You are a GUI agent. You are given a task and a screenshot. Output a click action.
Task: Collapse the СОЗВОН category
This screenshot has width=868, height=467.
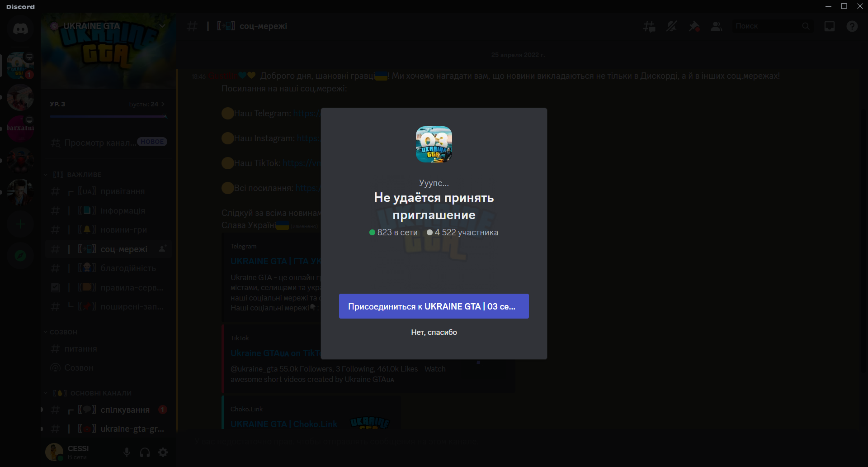coord(61,332)
